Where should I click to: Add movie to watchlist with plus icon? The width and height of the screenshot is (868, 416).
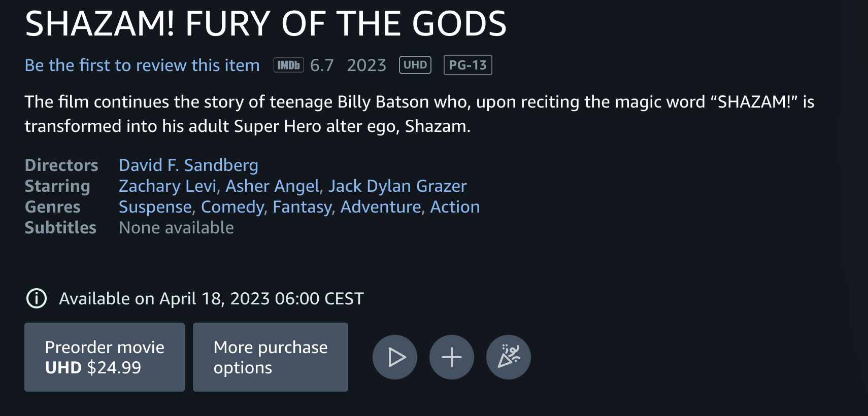[452, 357]
